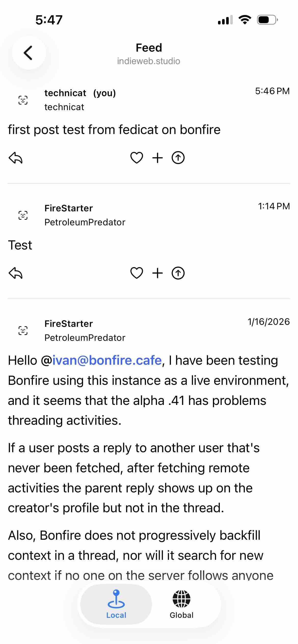Tap the back chevron button
The width and height of the screenshot is (298, 644).
click(x=29, y=53)
